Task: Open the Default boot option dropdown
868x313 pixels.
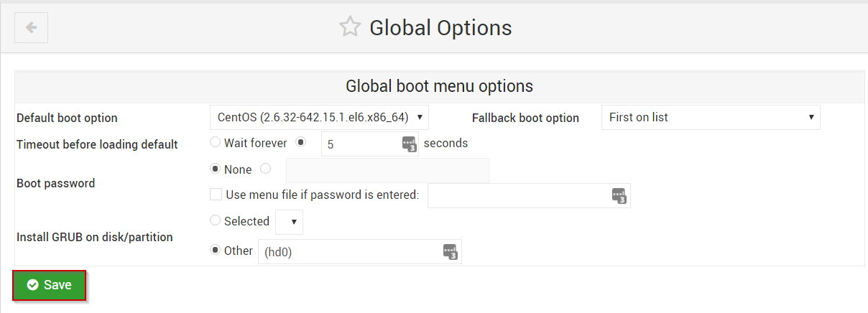Action: pos(320,117)
